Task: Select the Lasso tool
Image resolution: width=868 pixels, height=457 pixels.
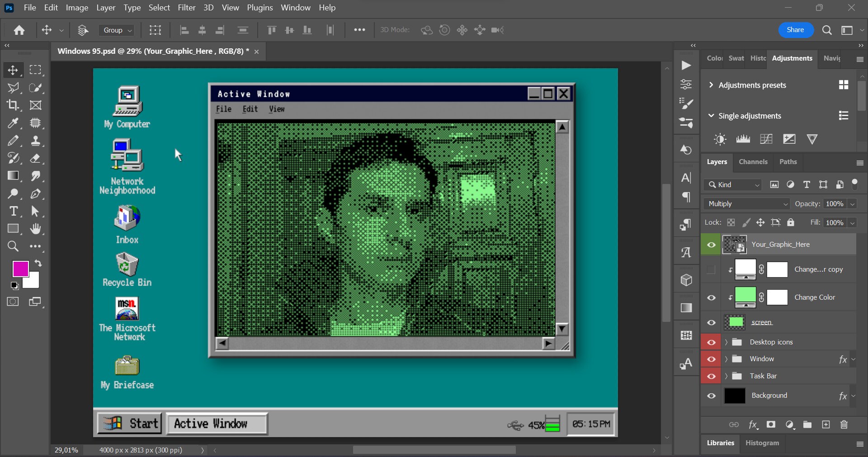Action: 13,88
